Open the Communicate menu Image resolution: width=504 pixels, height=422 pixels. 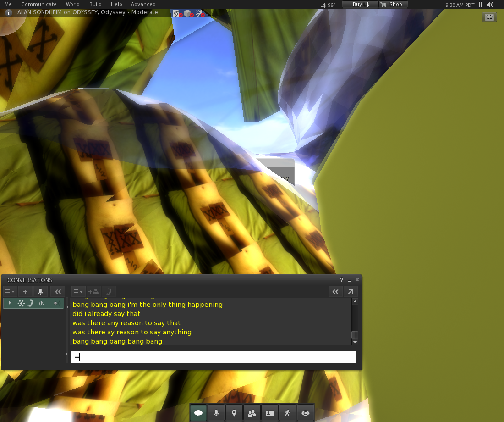point(39,4)
